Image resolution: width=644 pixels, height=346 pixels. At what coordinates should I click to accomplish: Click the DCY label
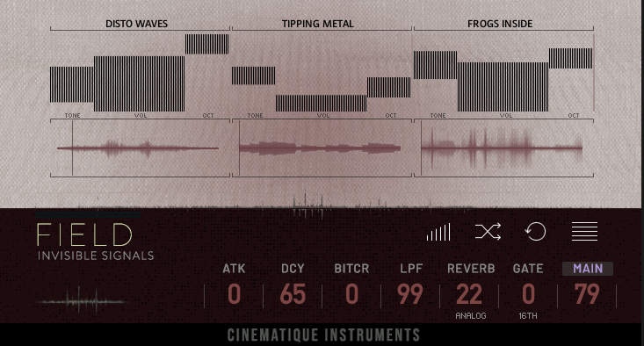(x=293, y=269)
